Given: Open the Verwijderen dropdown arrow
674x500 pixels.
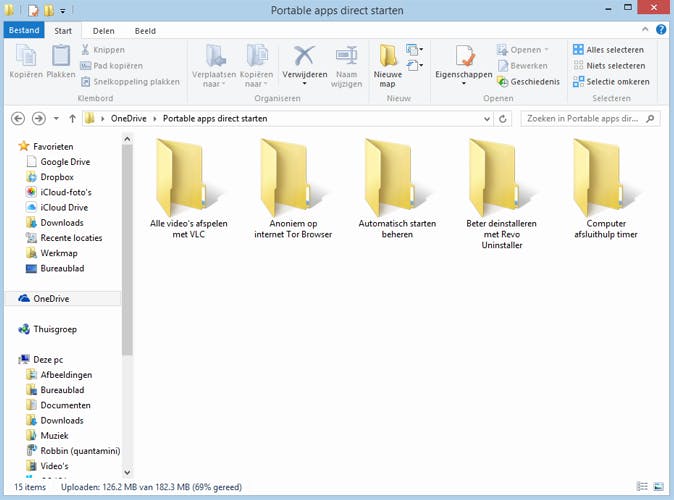Looking at the screenshot, I should tap(304, 83).
